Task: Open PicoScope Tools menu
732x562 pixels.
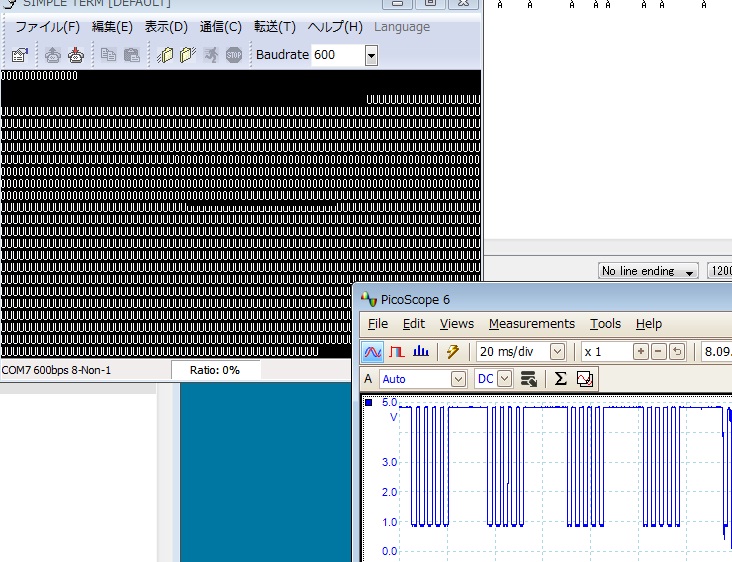Action: [605, 324]
